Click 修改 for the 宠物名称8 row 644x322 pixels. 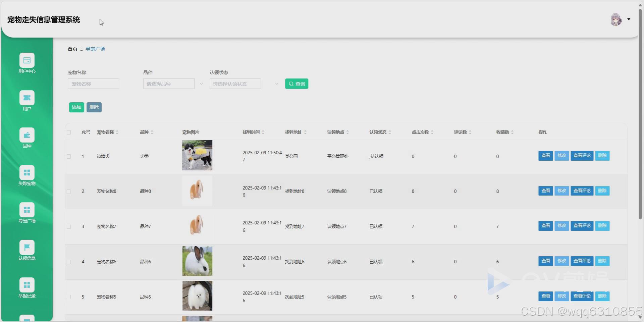coord(562,191)
